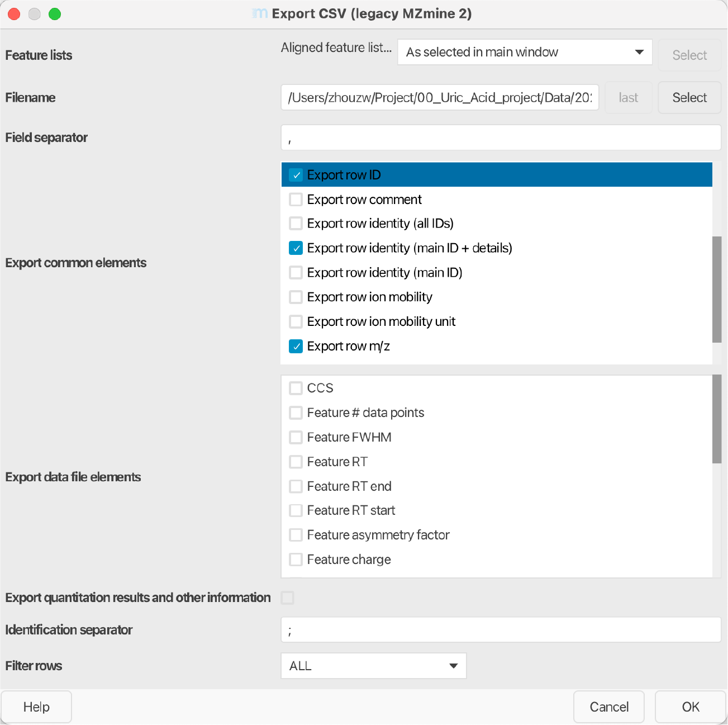The height and width of the screenshot is (725, 728).
Task: Click the MZmine icon in title bar
Action: point(260,13)
